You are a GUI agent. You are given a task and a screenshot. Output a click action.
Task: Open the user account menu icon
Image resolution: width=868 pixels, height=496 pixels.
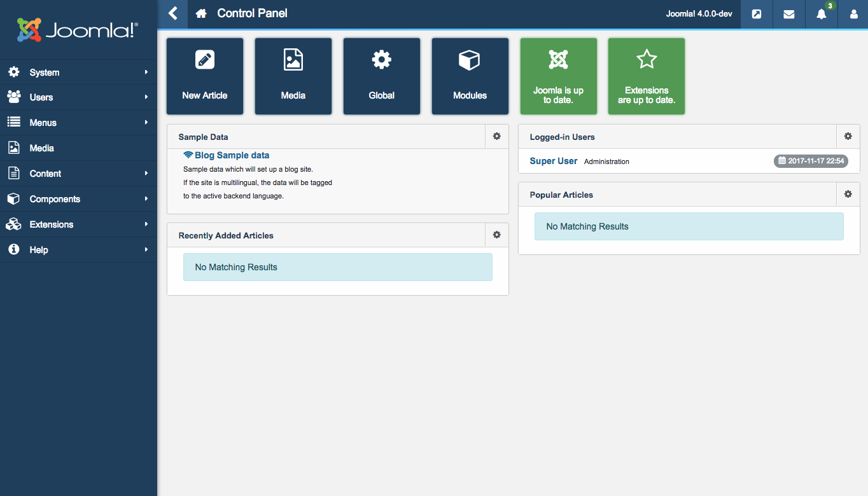[x=853, y=14]
